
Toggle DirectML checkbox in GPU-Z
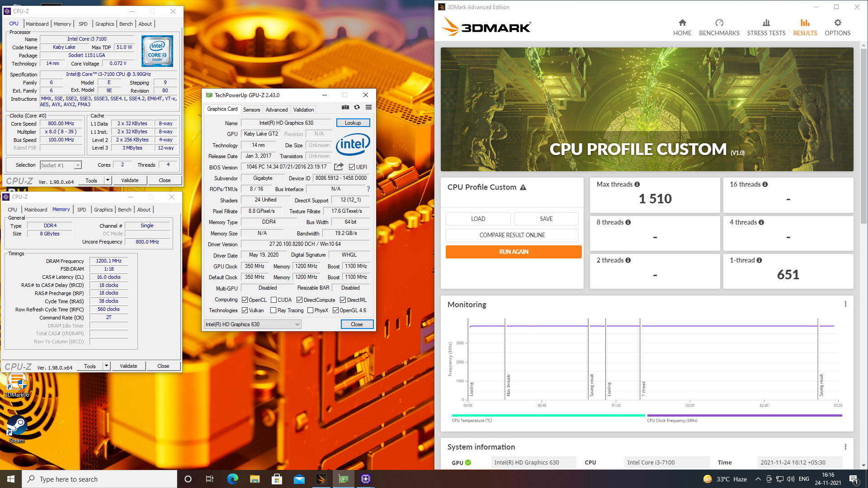(343, 300)
